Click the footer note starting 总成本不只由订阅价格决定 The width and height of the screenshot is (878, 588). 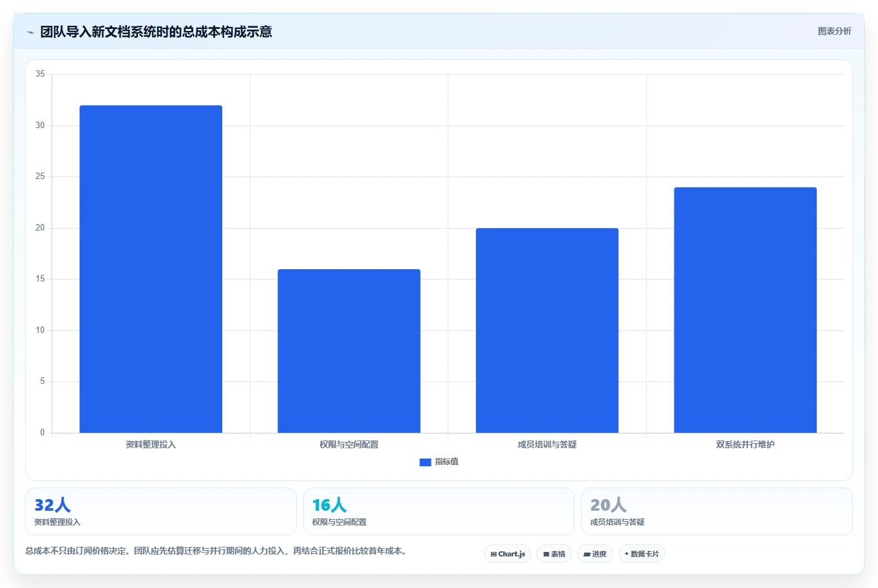tap(217, 551)
